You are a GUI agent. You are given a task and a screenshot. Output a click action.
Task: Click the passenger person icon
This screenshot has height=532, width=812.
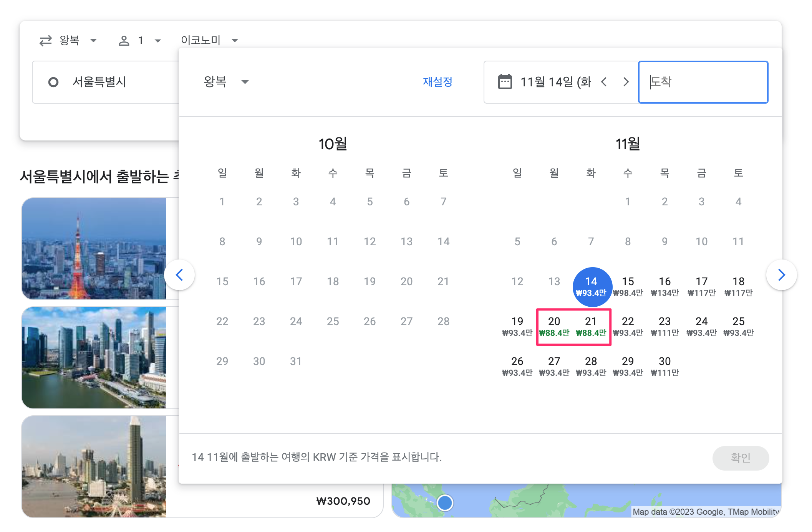124,40
